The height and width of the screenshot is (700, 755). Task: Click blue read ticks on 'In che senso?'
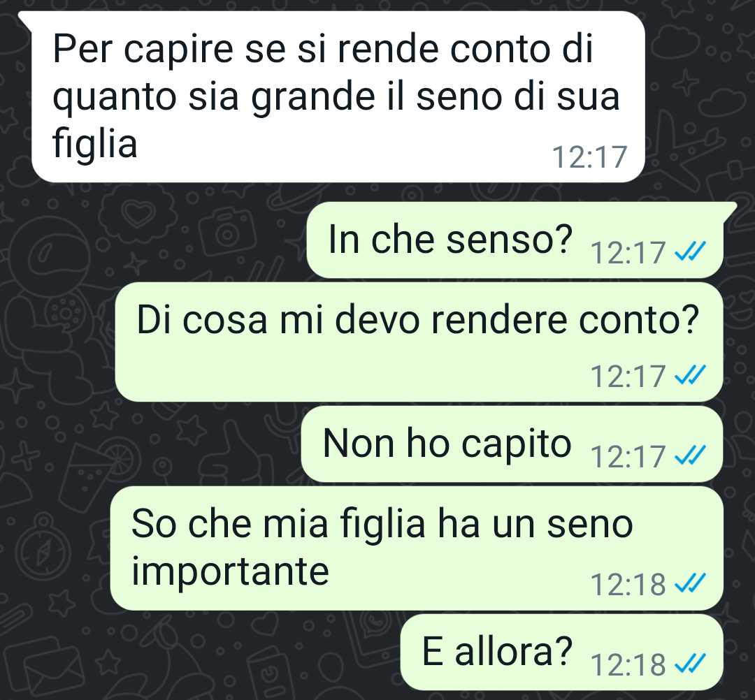(x=691, y=251)
